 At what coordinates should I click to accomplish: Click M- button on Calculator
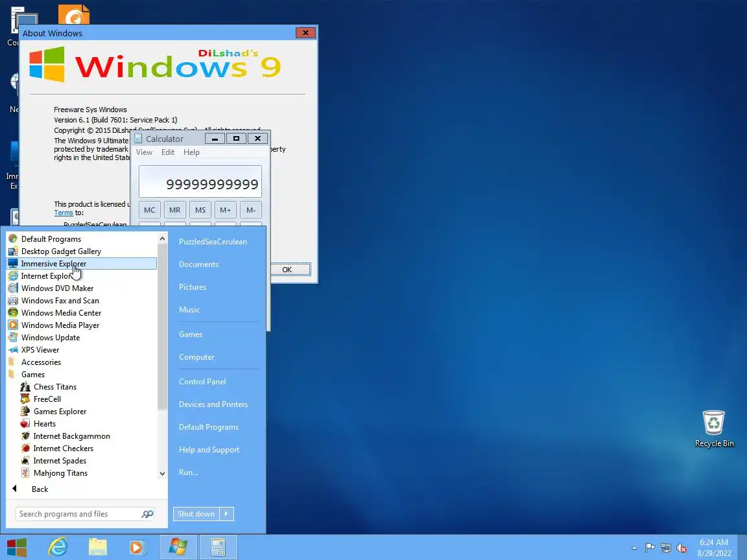[250, 210]
